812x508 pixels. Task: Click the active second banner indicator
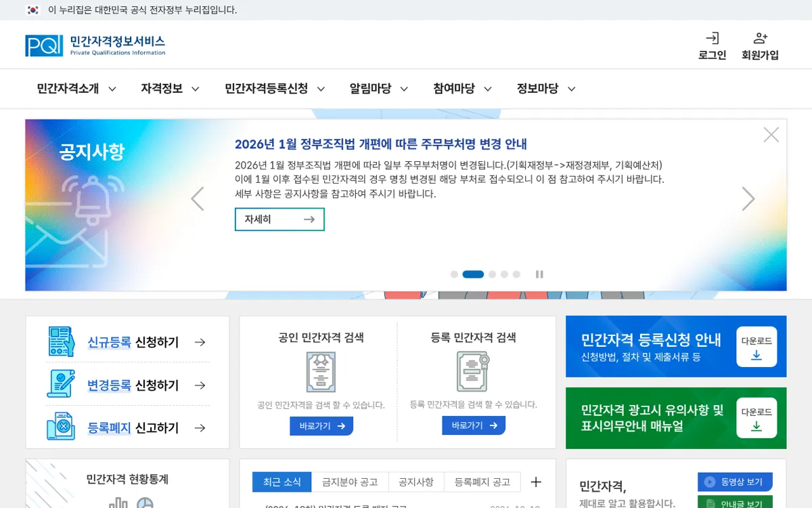473,274
